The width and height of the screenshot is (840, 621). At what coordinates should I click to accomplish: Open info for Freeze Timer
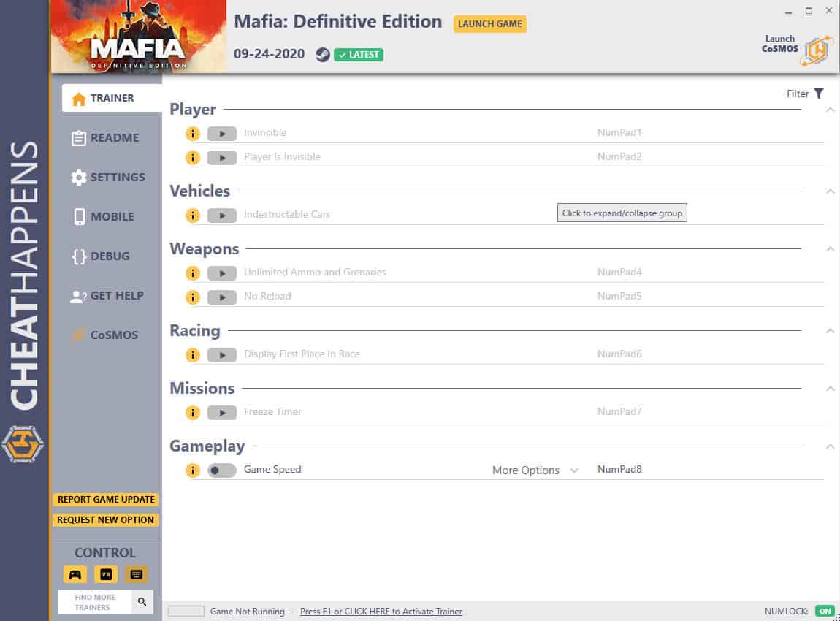192,413
